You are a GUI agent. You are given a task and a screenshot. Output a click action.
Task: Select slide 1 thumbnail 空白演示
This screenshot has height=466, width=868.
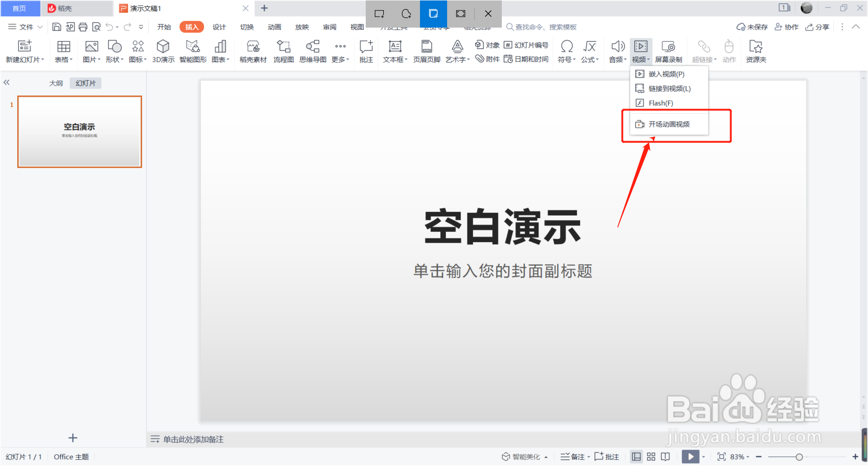[x=80, y=132]
